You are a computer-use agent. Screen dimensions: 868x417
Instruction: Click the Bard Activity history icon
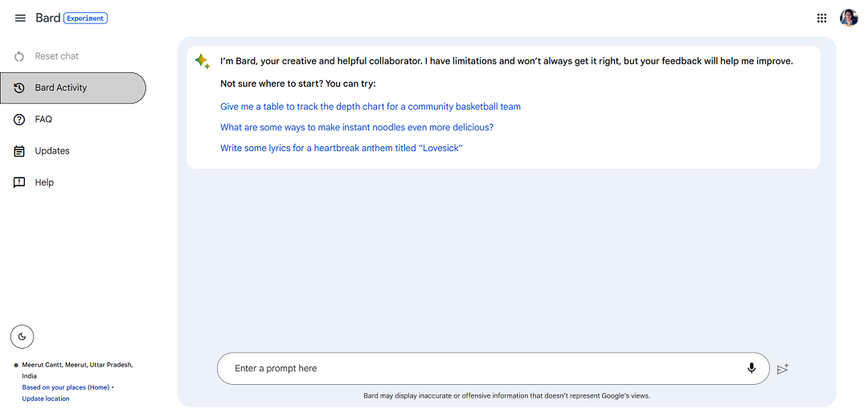click(x=19, y=88)
